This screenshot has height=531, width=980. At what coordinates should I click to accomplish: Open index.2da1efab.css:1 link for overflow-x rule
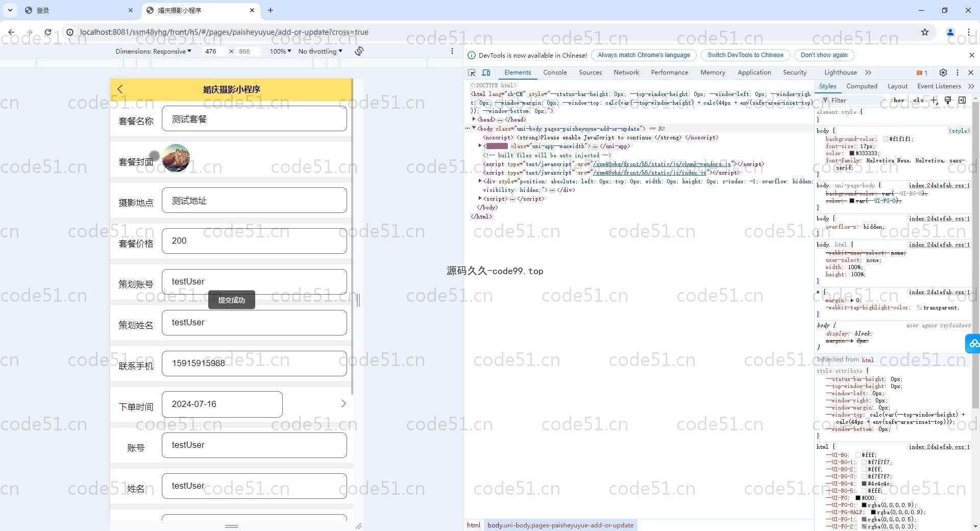[x=939, y=219]
